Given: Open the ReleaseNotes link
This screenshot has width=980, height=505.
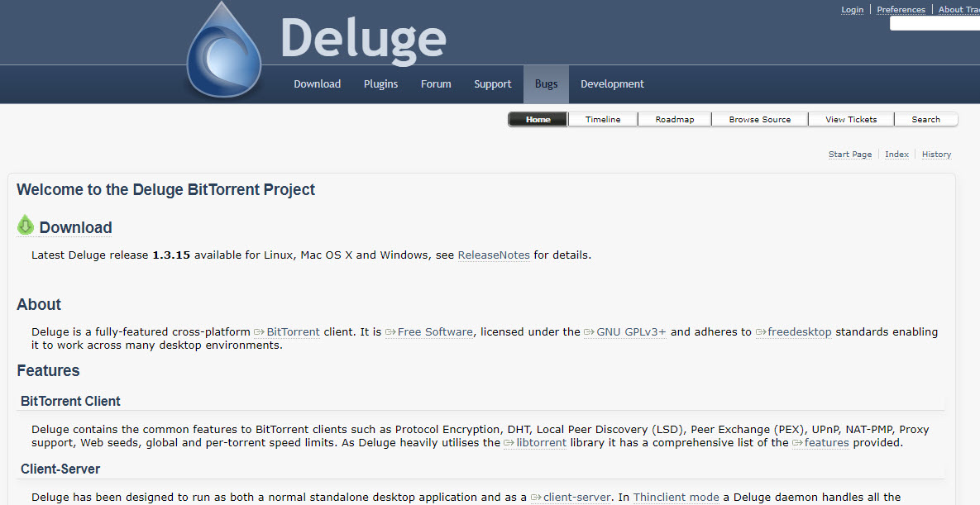Looking at the screenshot, I should coord(494,255).
